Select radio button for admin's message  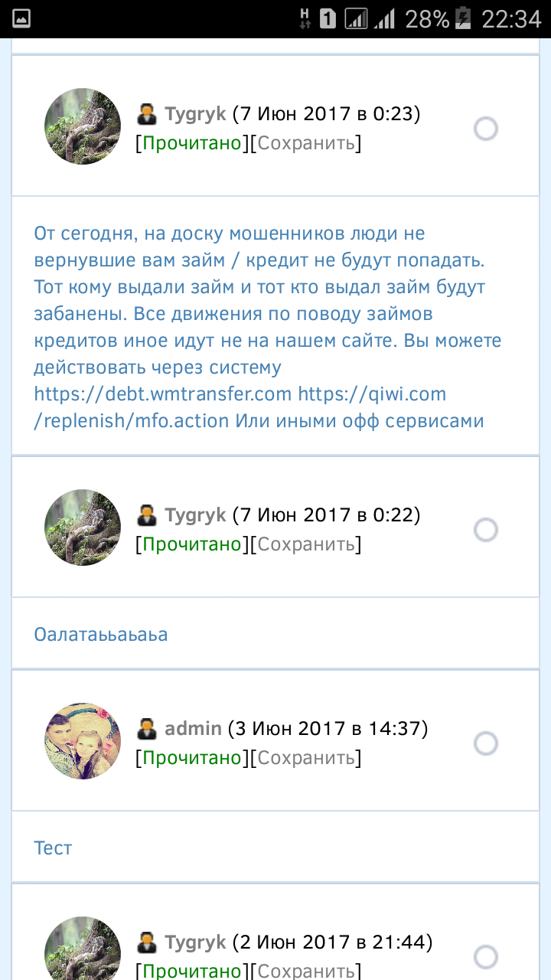486,743
